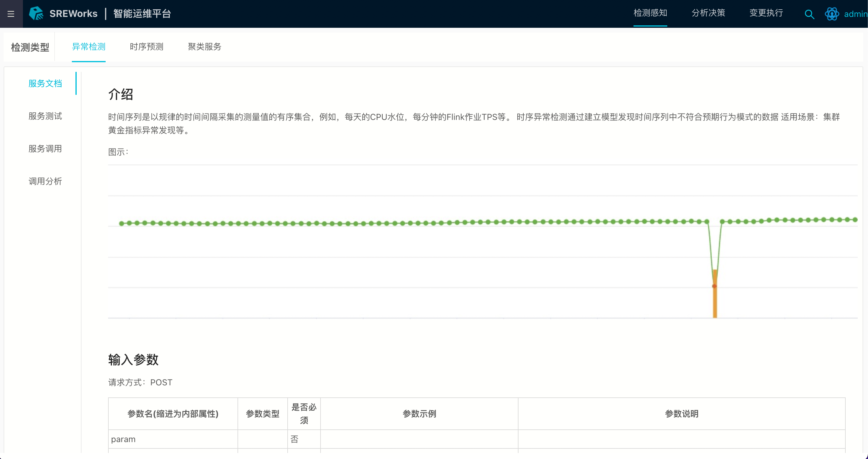Switch to 时序预测 tab

(147, 47)
